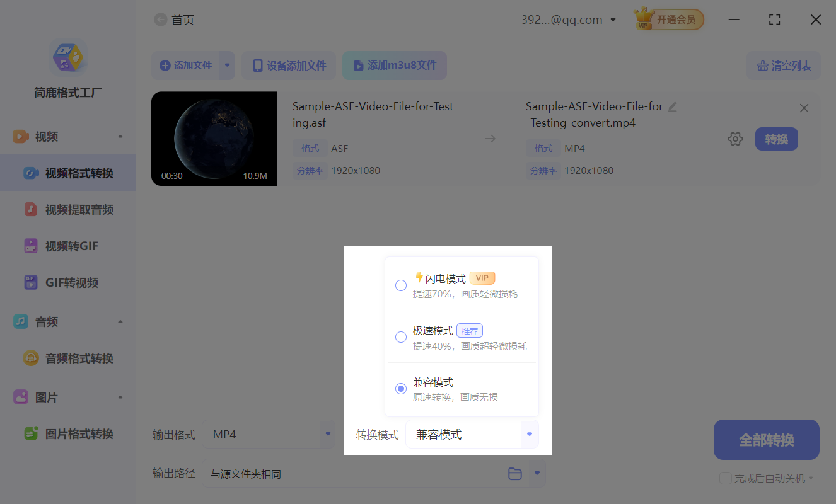Rename output file using the pencil icon

(672, 107)
